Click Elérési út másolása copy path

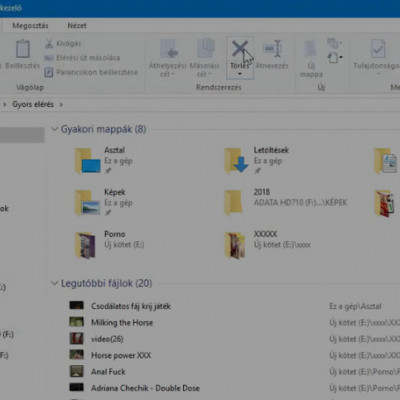[88, 58]
